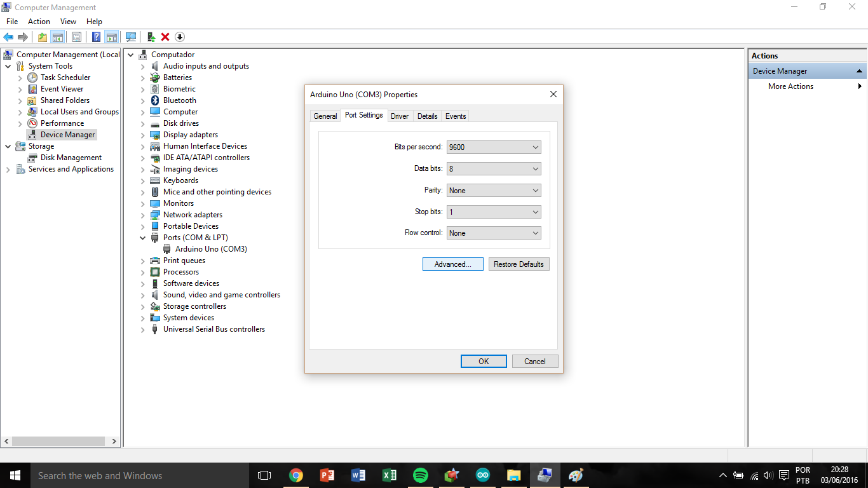Image resolution: width=868 pixels, height=488 pixels.
Task: Click the Search the web and Windows box
Action: [x=140, y=475]
